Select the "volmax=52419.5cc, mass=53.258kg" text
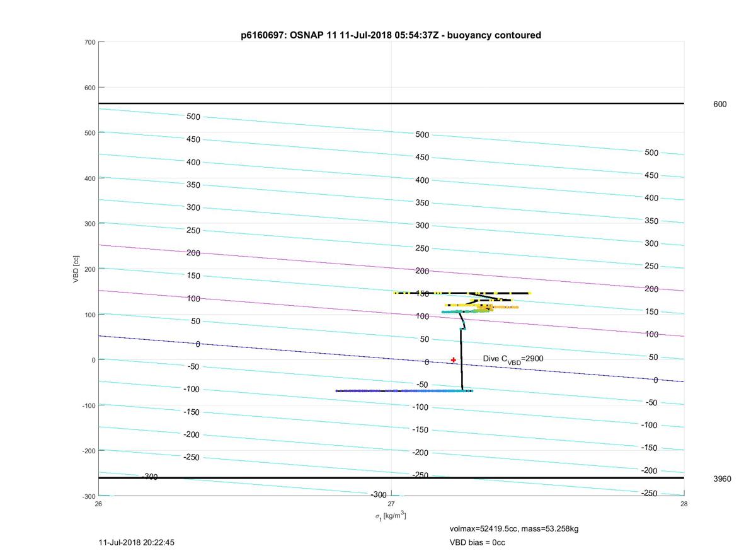The image size is (756, 558). 514,528
